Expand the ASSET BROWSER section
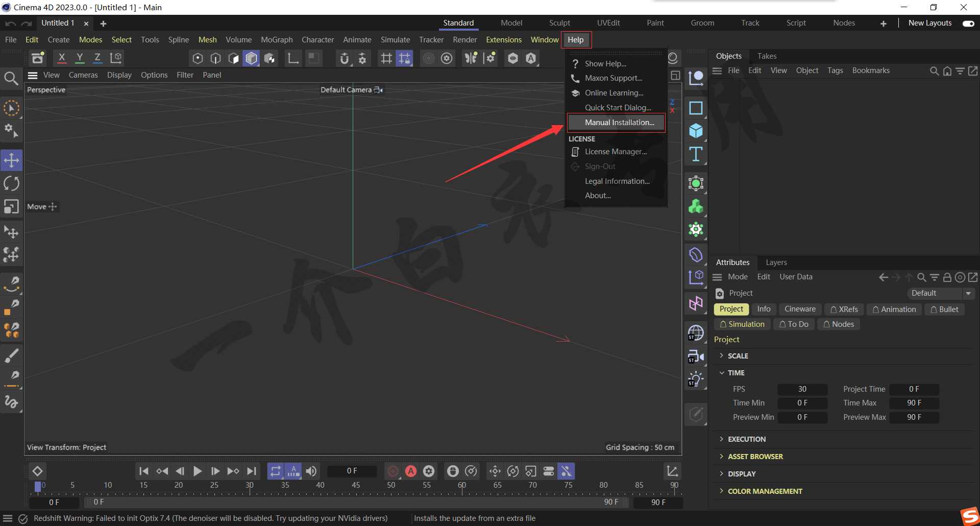 click(755, 457)
